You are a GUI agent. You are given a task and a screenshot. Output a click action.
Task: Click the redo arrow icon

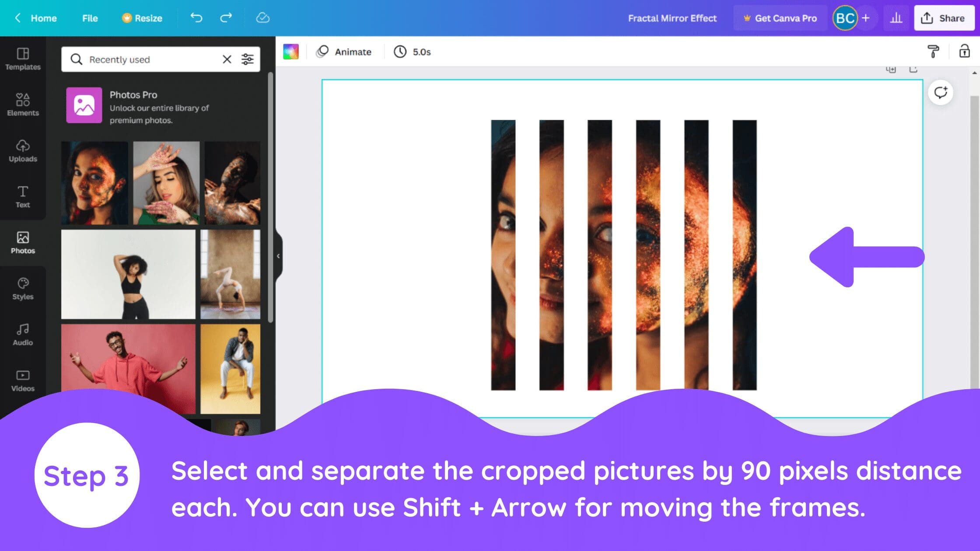pyautogui.click(x=226, y=18)
